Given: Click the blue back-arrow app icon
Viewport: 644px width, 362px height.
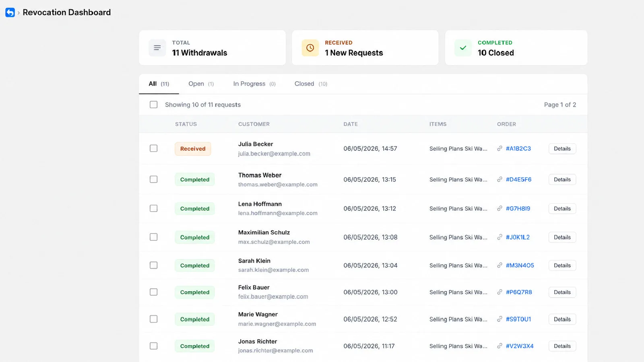Looking at the screenshot, I should click(x=10, y=12).
